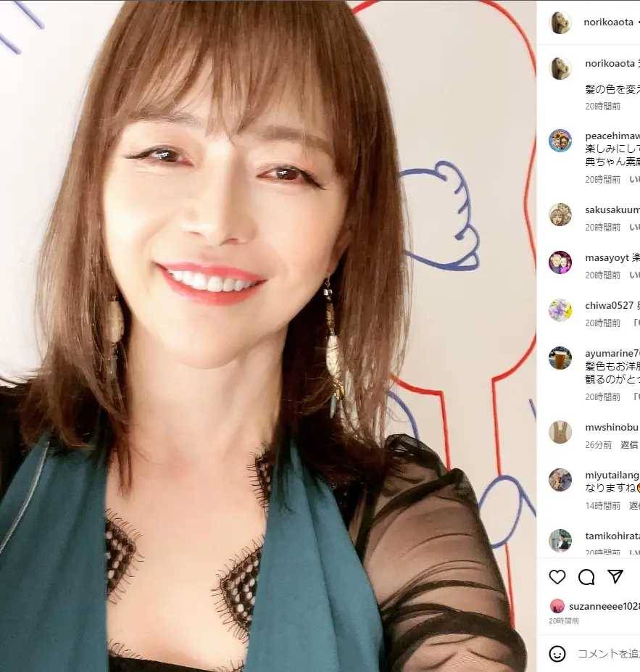
Task: Focus the add comment input field
Action: click(608, 654)
